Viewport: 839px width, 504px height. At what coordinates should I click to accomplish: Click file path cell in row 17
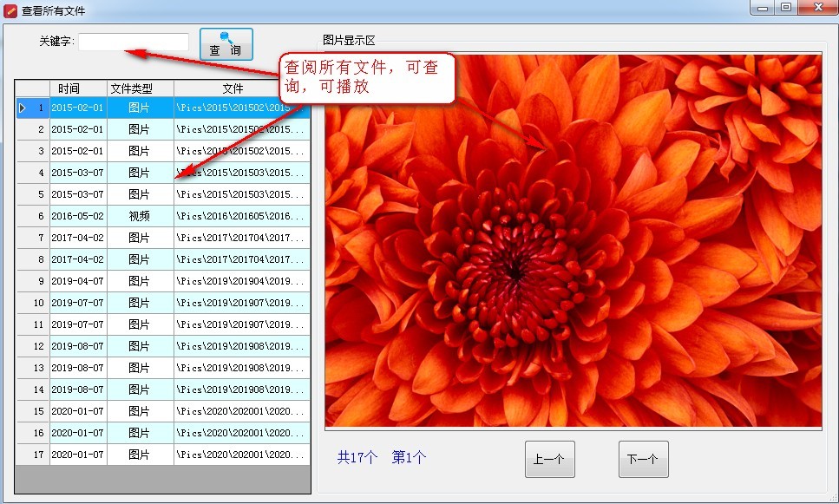(x=242, y=455)
